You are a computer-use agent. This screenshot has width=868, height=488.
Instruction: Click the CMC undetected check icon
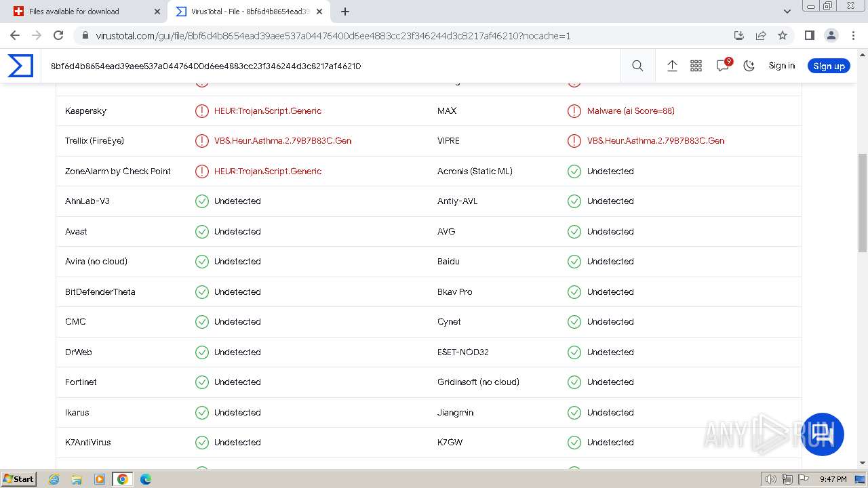coord(202,322)
